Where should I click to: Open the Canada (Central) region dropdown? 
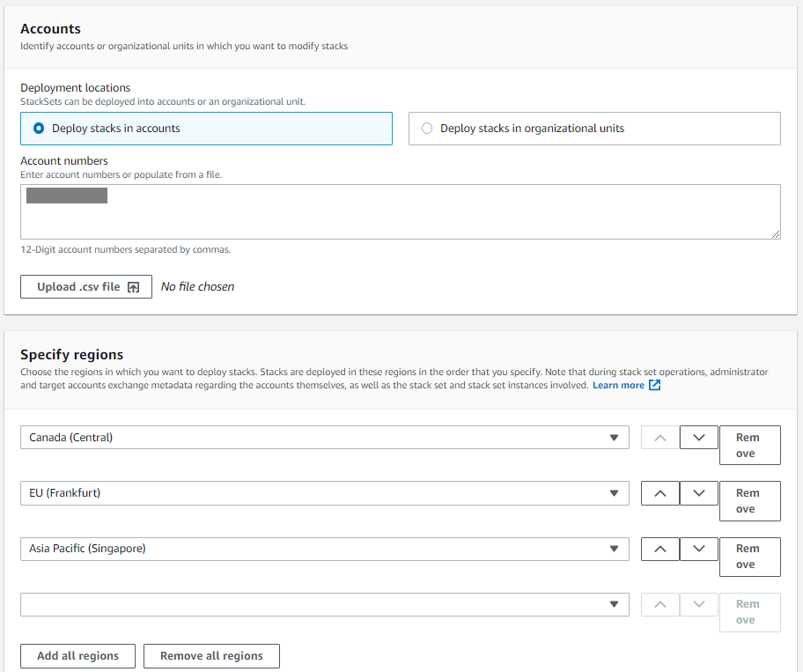(x=615, y=437)
